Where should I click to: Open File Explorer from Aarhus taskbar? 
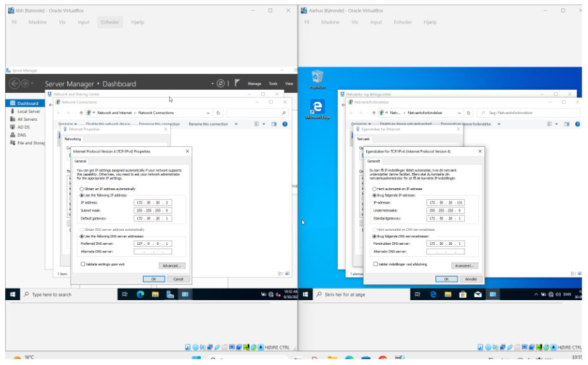(448, 294)
